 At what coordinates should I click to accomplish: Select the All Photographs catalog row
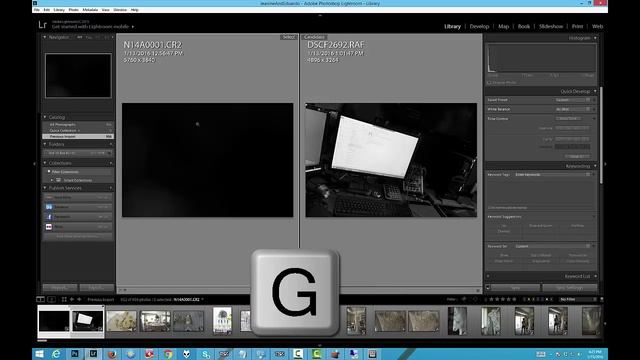pos(78,124)
